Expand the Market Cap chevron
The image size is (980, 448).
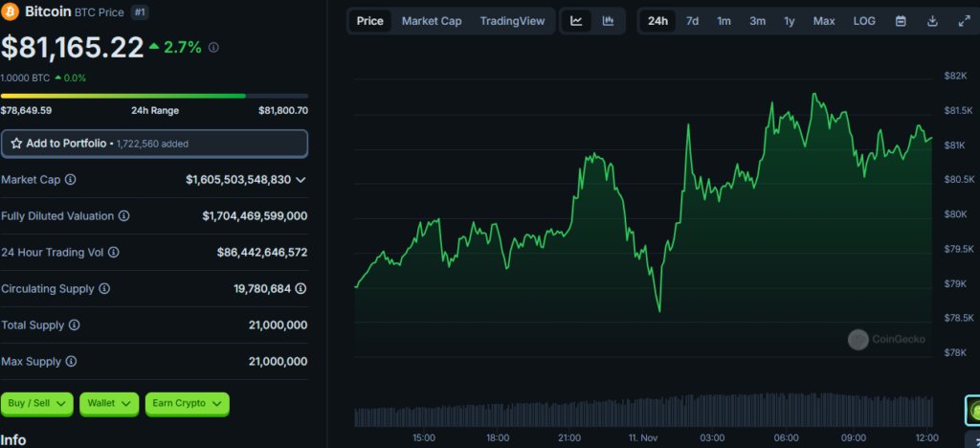(x=301, y=180)
